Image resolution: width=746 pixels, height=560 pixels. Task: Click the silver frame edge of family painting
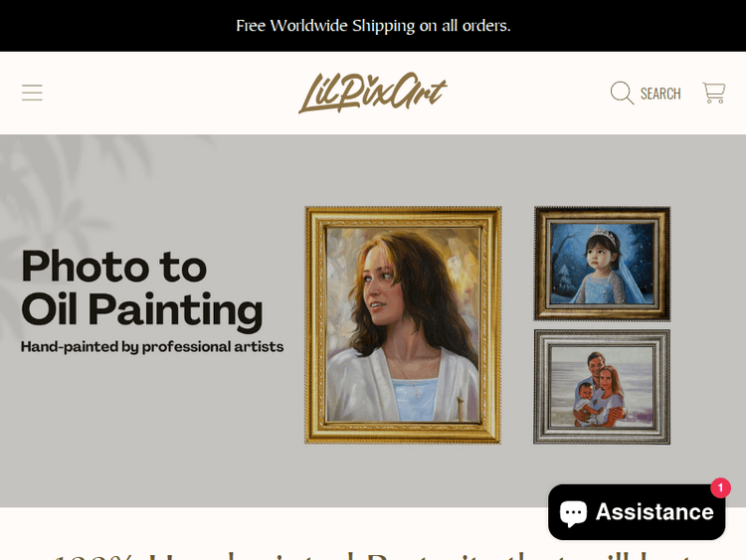click(541, 387)
